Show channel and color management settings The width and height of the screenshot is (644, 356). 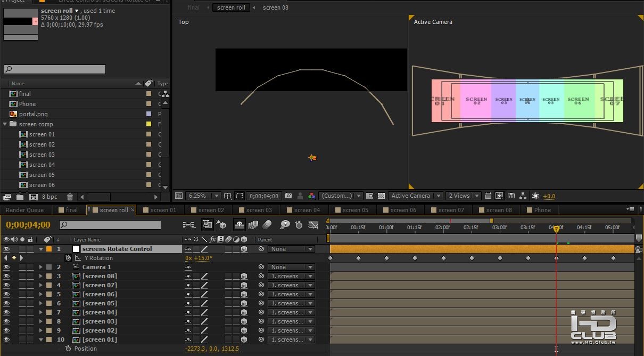click(312, 196)
